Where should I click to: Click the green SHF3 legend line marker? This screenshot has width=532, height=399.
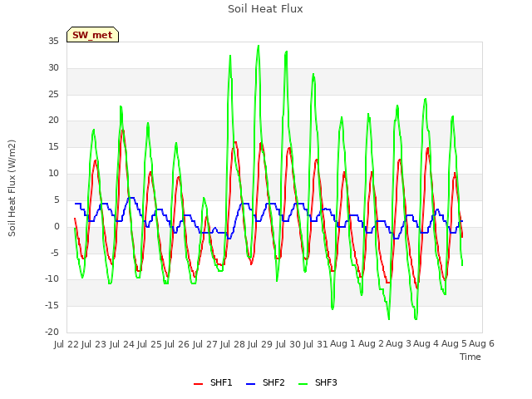pyautogui.click(x=303, y=384)
